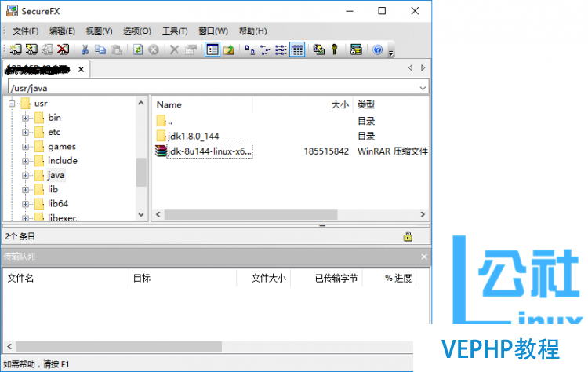Click the SecureCRT launch toolbar icon
The width and height of the screenshot is (588, 372).
[319, 49]
